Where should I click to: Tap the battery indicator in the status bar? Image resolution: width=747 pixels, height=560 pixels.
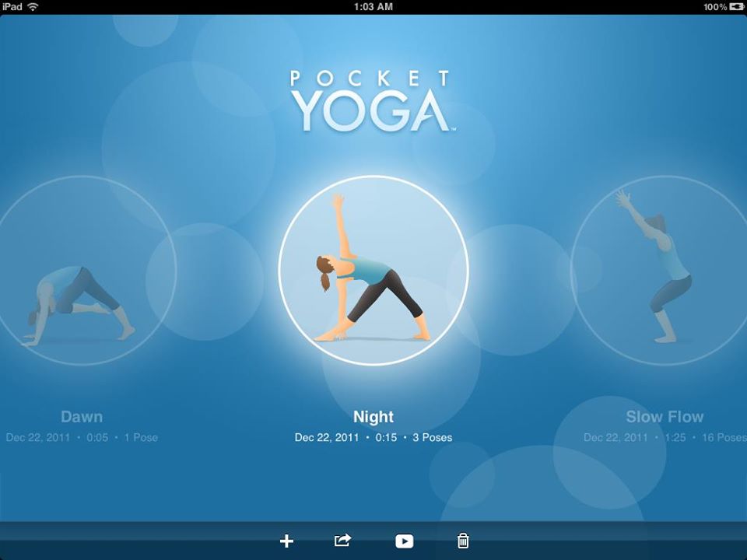730,7
